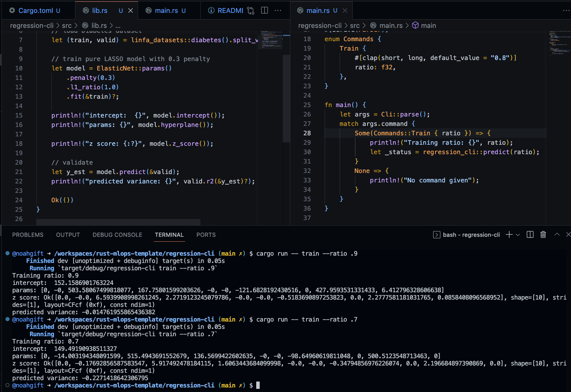Click 'ratio: f32,' on line 21
The width and height of the screenshot is (571, 392).
375,67
